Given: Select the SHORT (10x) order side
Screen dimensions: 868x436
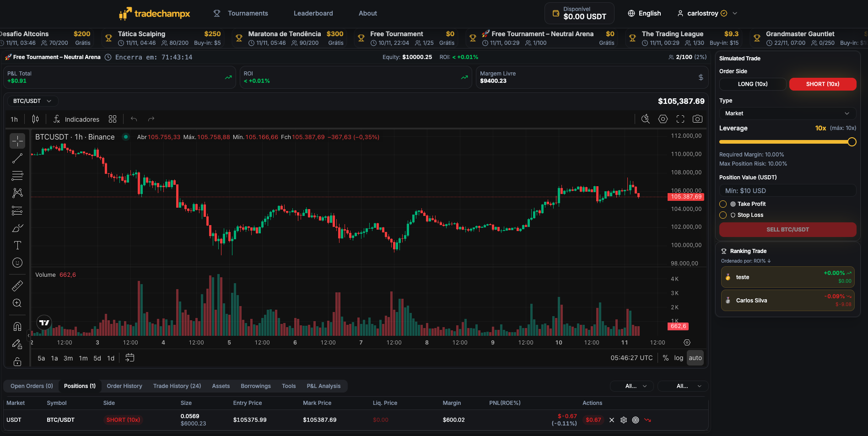Looking at the screenshot, I should 822,84.
